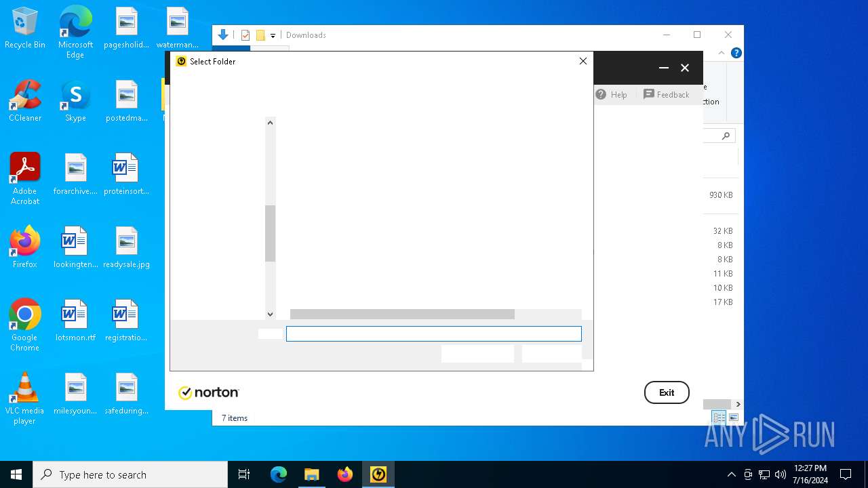Select the registratio Word document on desktop
The height and width of the screenshot is (488, 868).
(126, 321)
